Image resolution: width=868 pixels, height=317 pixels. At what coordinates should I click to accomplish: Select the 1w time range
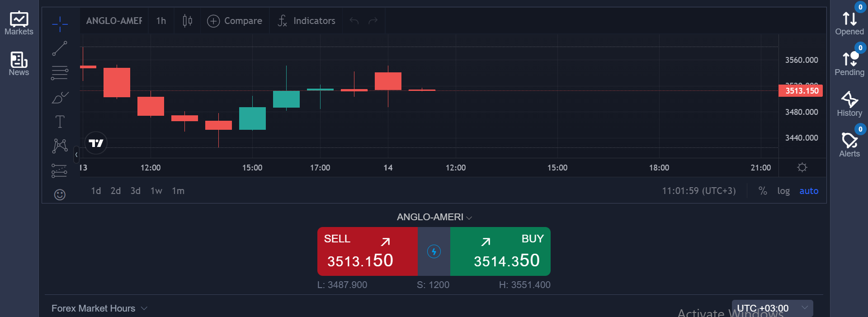pos(156,191)
